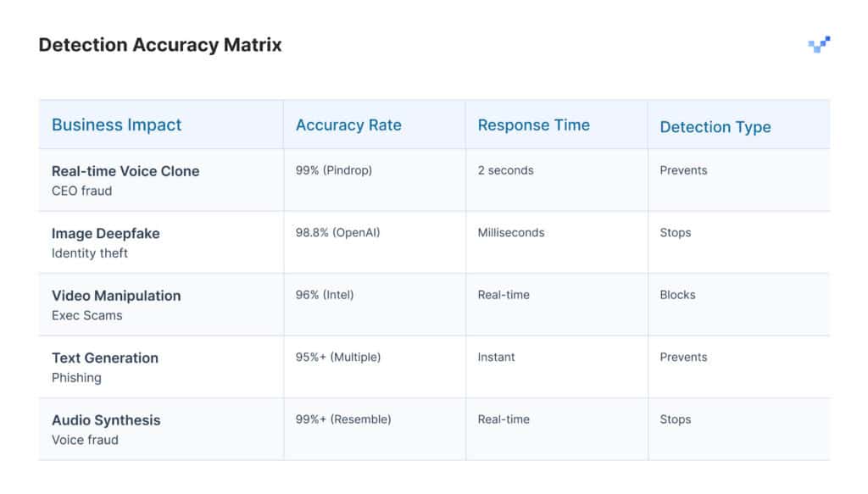Click the Text Generation row label
Image resolution: width=868 pixels, height=494 pixels.
pos(105,358)
